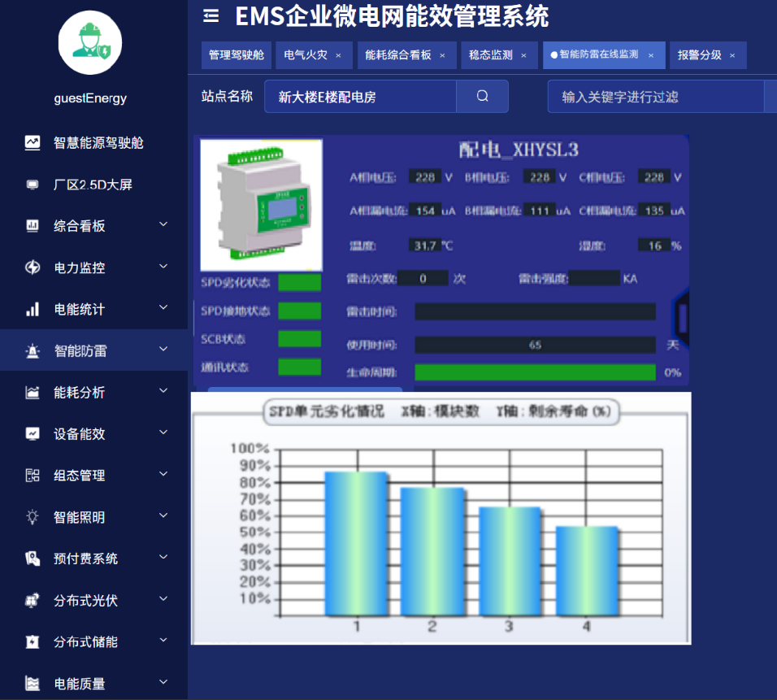
Task: Click the 综合看板 chart icon
Action: point(33,226)
